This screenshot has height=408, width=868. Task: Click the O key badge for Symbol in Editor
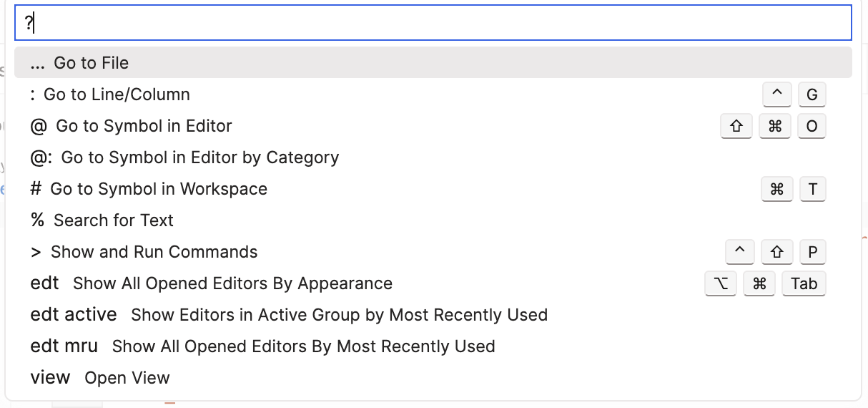[x=812, y=126]
